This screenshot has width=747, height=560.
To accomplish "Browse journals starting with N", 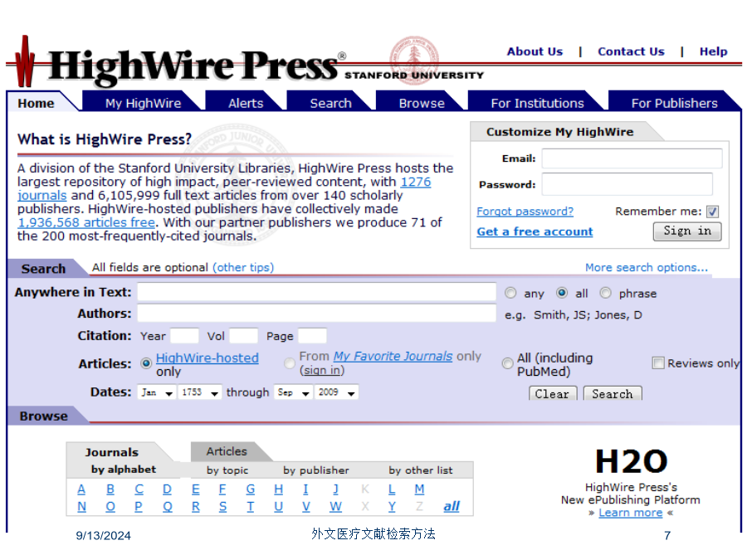I will pyautogui.click(x=82, y=506).
